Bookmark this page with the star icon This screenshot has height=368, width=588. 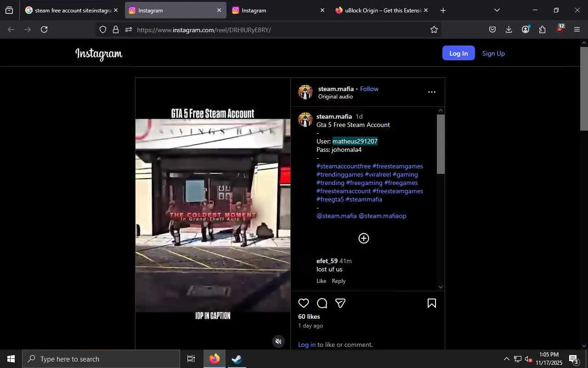click(434, 29)
